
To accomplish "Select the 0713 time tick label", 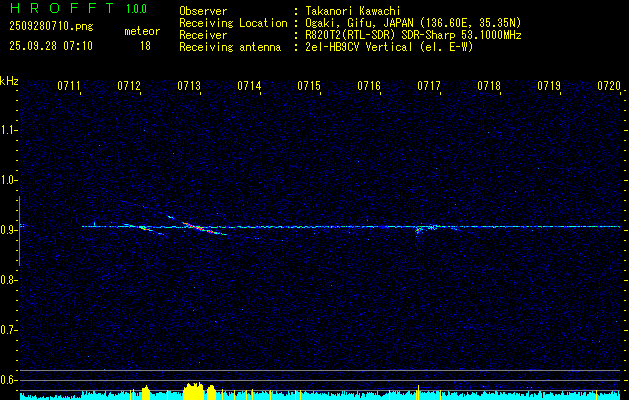I will pos(189,86).
